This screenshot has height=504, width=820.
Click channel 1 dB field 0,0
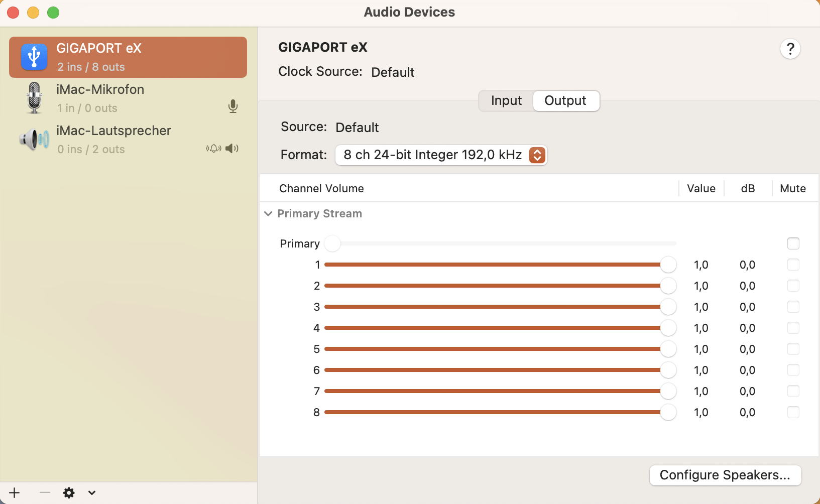tap(747, 265)
